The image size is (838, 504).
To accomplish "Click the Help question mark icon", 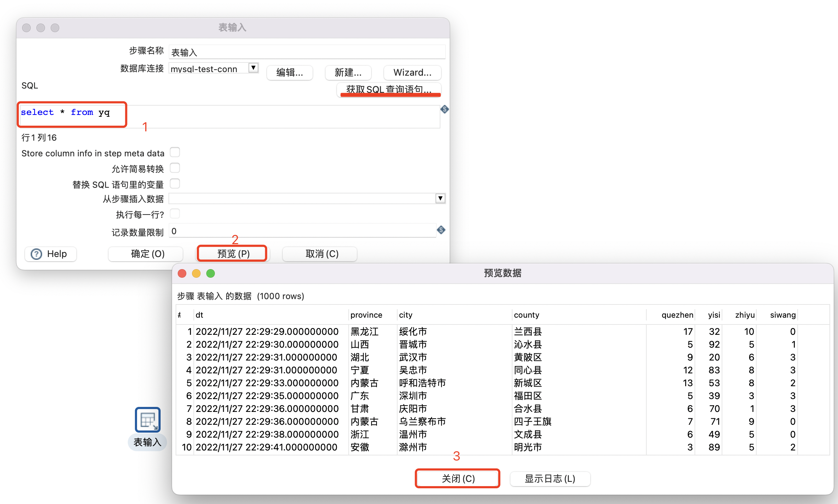I will [x=36, y=254].
